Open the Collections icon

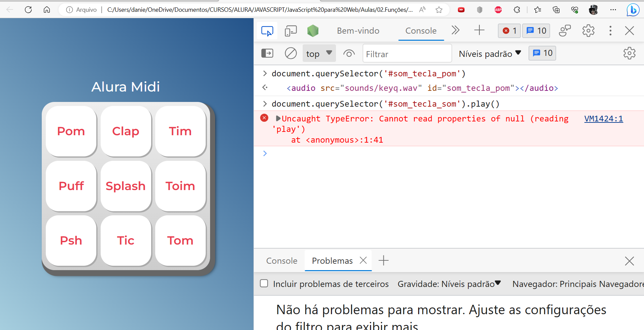point(556,10)
